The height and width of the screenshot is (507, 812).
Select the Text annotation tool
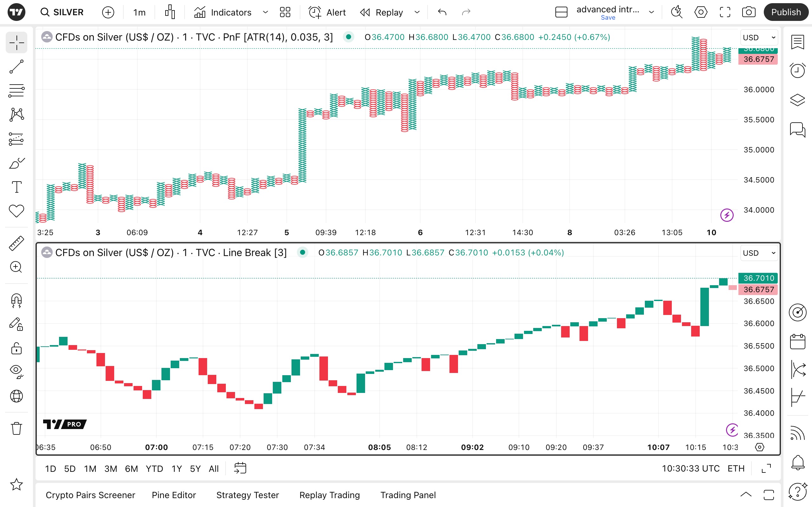(x=16, y=187)
